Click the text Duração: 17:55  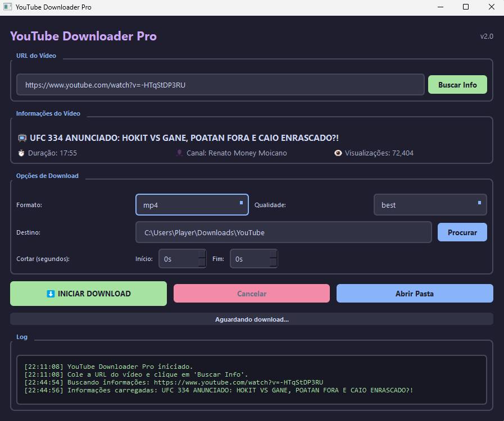(x=52, y=153)
